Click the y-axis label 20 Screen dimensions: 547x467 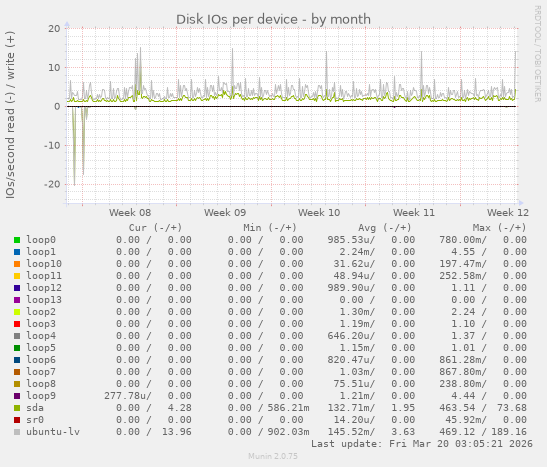54,29
